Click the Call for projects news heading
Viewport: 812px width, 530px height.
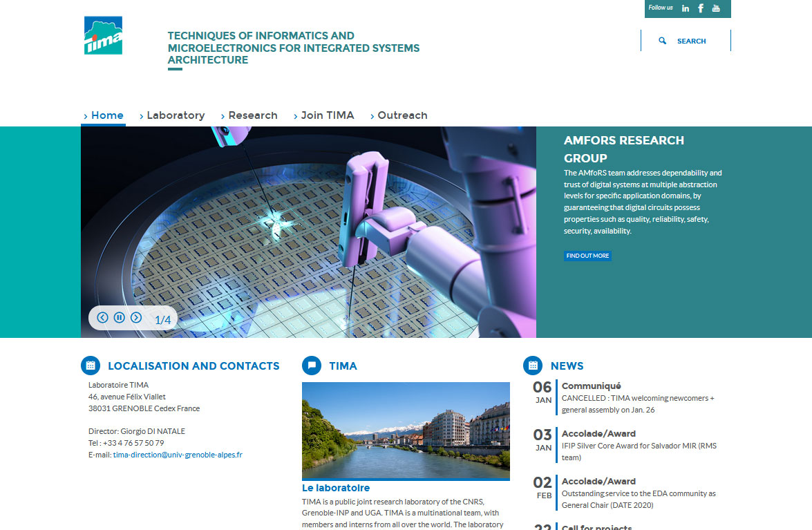pos(597,527)
